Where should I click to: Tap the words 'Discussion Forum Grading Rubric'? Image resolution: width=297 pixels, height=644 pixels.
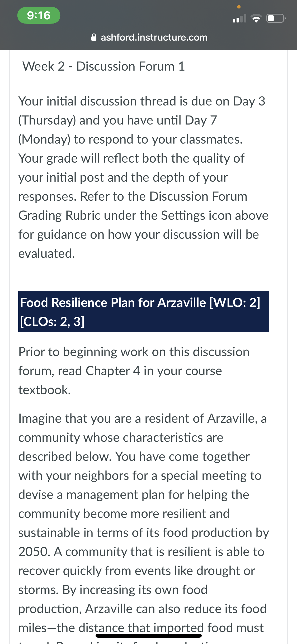[133, 206]
